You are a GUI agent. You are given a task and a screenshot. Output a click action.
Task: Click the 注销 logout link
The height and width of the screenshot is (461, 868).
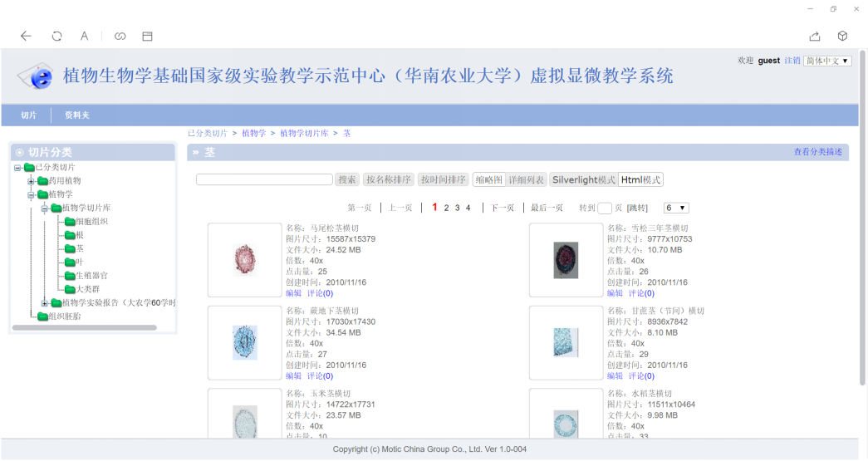792,61
